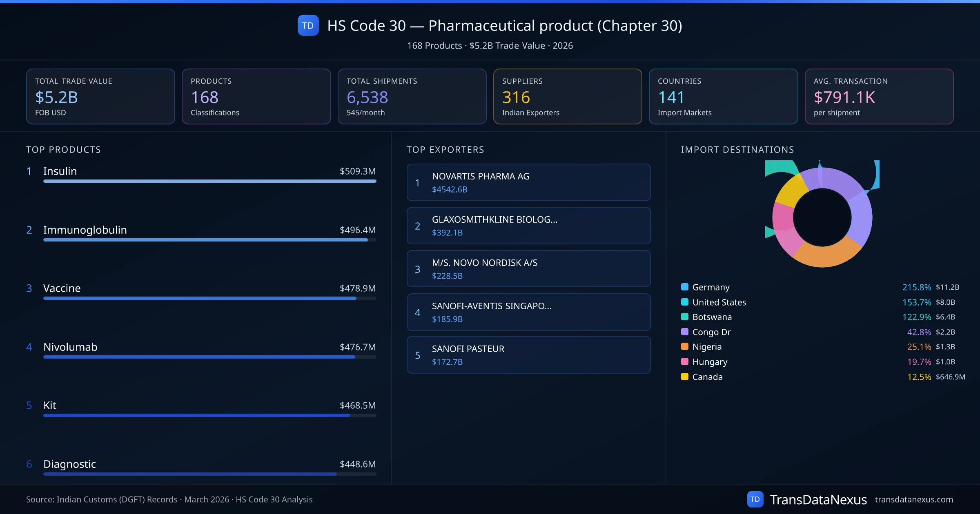Select the Nigeria legend color marker
The height and width of the screenshot is (514, 980).
click(x=684, y=347)
